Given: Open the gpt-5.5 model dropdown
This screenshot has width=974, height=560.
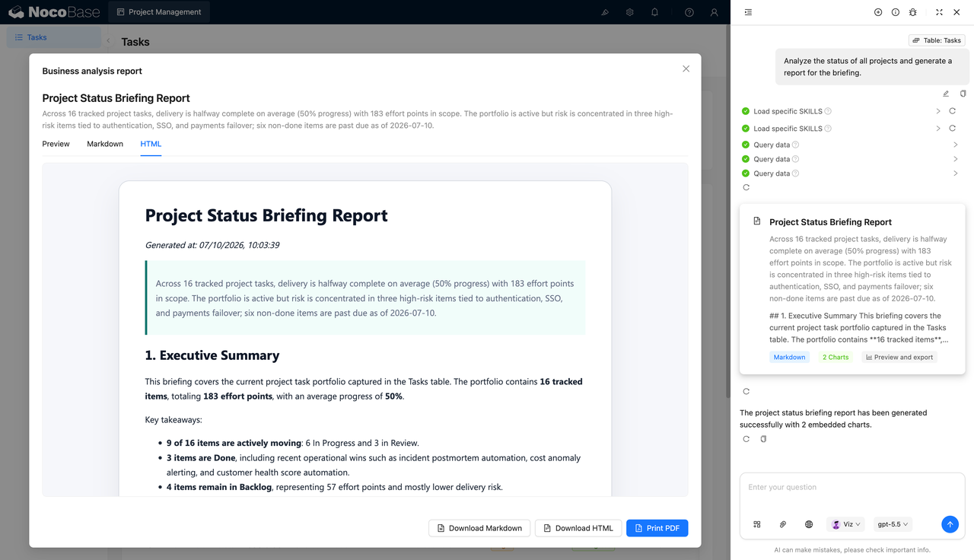Looking at the screenshot, I should (893, 524).
